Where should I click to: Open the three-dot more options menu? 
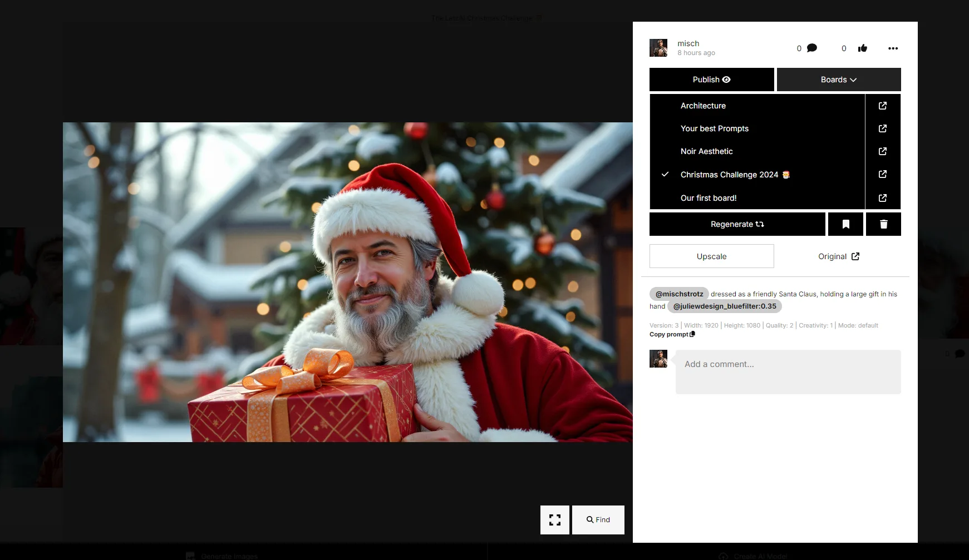(x=893, y=48)
